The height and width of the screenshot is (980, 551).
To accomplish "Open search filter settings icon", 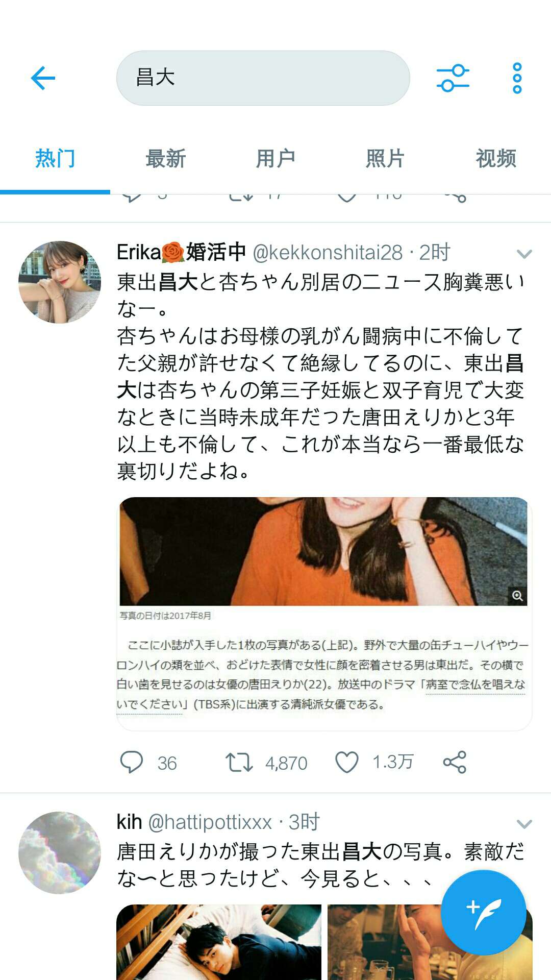I will coord(453,78).
